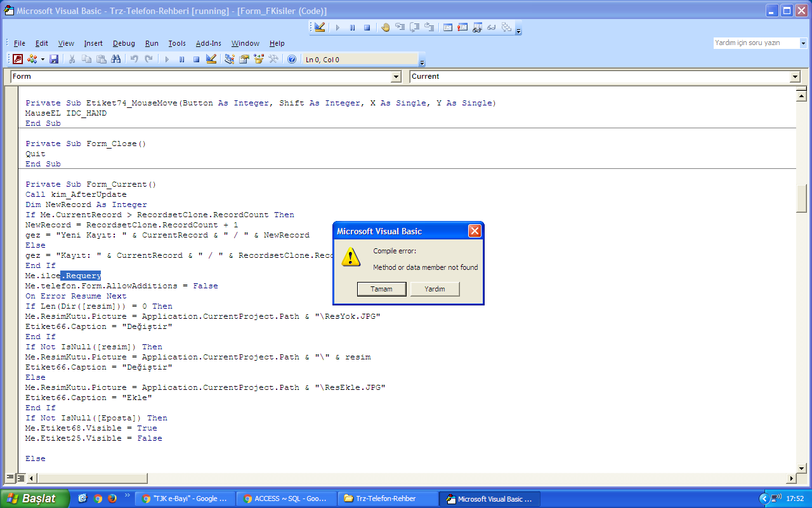
Task: Expand the Object dropdown showing Form
Action: [x=396, y=77]
